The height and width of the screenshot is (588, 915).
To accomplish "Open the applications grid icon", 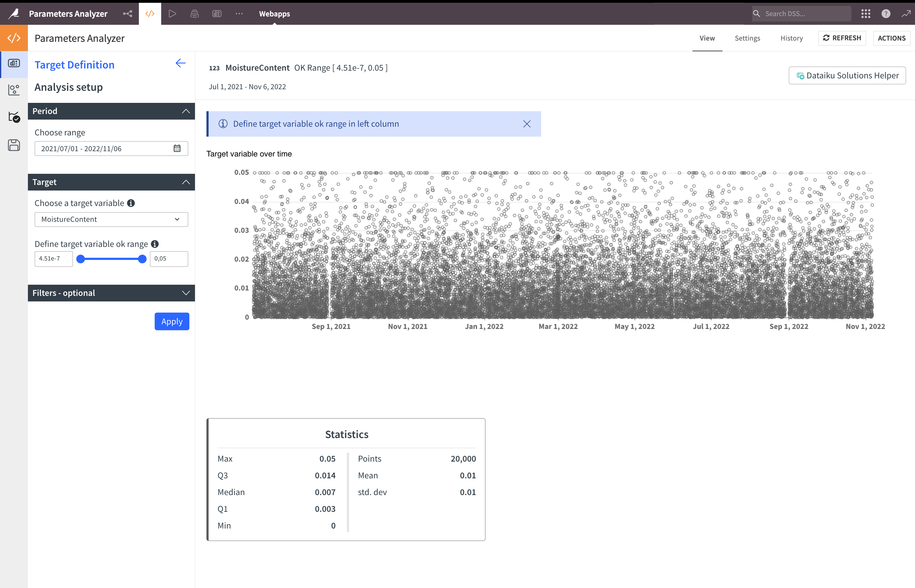I will click(x=866, y=14).
